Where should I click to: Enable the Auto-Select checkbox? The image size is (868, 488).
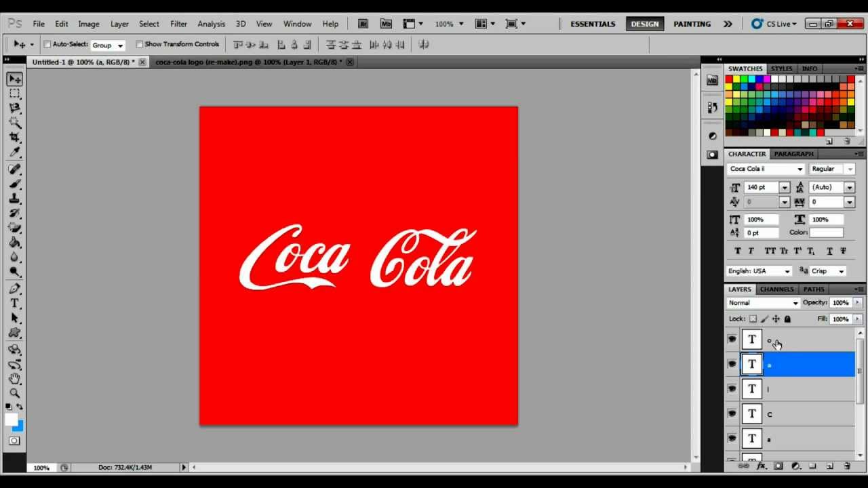[47, 44]
